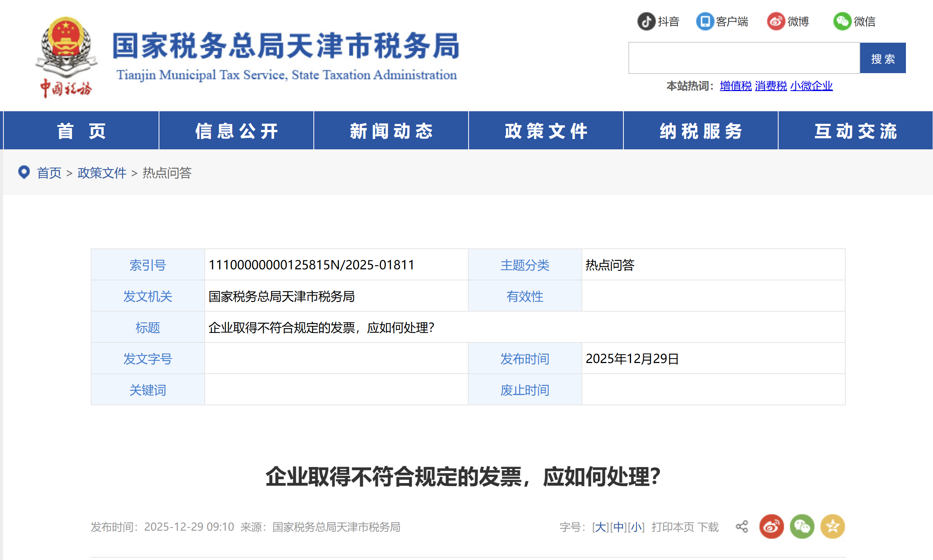Viewport: 933px width, 560px height.
Task: Open the 小微企业 hot word link
Action: [811, 86]
